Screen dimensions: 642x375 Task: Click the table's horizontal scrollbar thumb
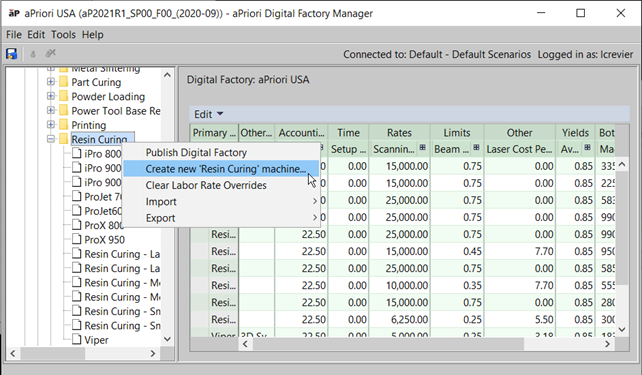388,344
